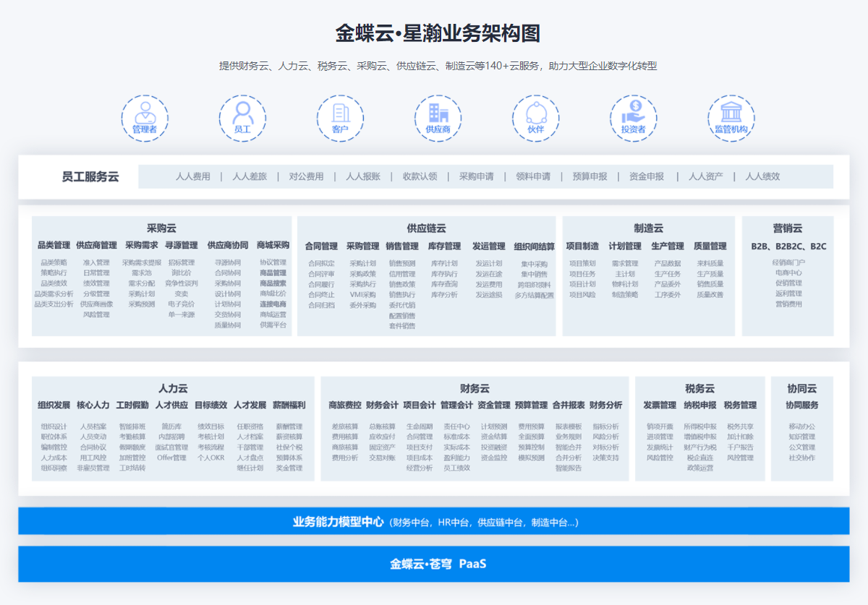Click 库存管理 column heading
This screenshot has width=868, height=605.
(443, 246)
